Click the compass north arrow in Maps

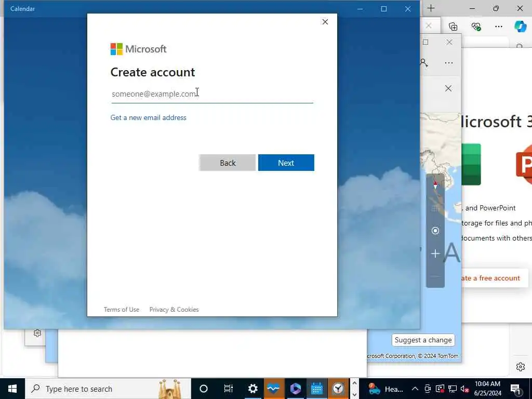coord(435,185)
